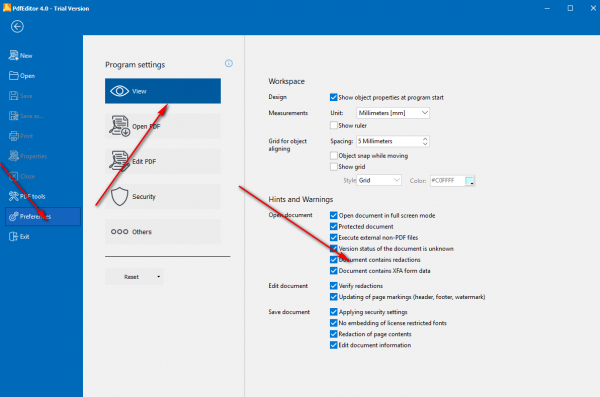Click the New document icon
The image size is (600, 397).
click(x=13, y=56)
